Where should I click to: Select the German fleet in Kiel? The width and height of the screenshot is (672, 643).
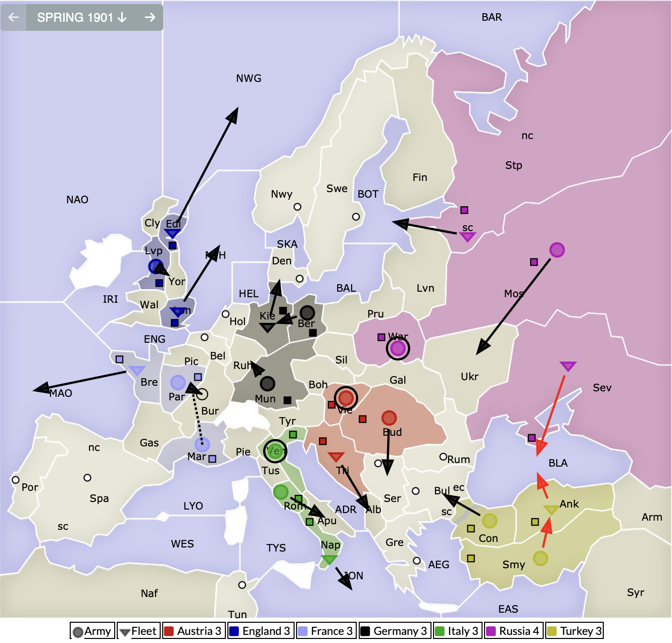(x=267, y=327)
